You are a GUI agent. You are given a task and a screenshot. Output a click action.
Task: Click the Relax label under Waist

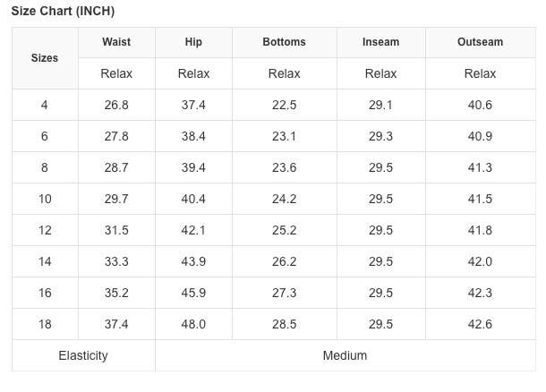coord(116,73)
